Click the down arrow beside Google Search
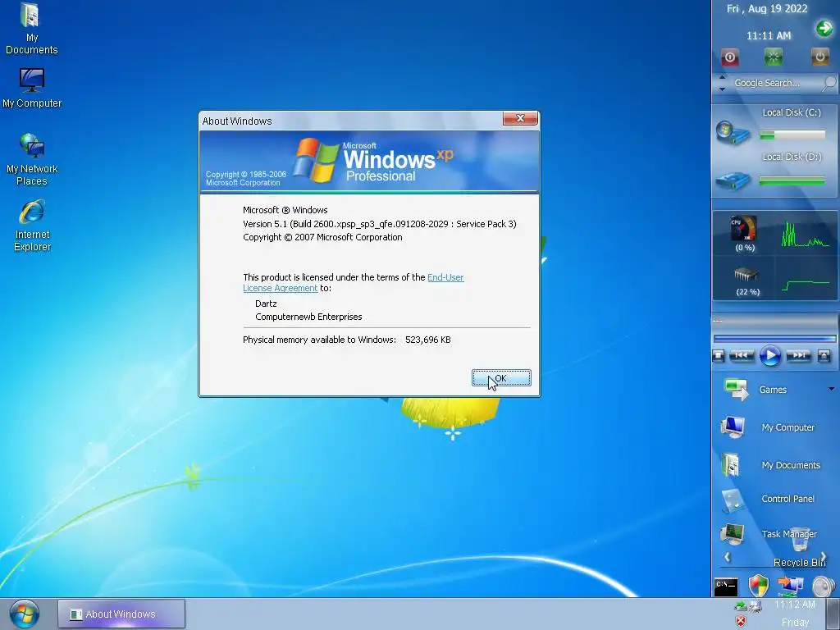This screenshot has width=840, height=630. coord(722,89)
